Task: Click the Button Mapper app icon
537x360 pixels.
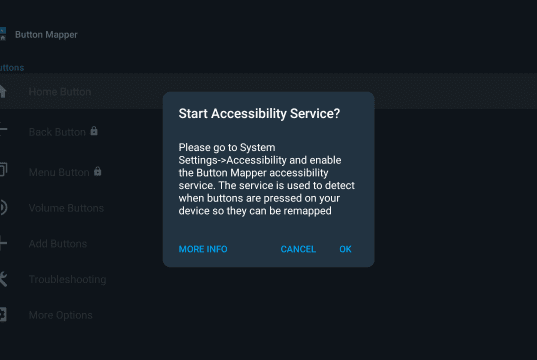Action: click(3, 34)
